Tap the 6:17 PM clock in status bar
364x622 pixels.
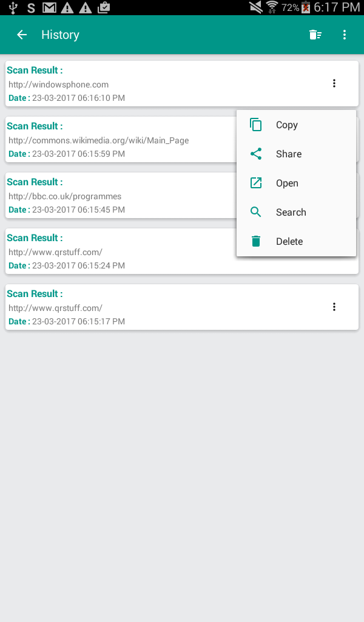tap(337, 7)
